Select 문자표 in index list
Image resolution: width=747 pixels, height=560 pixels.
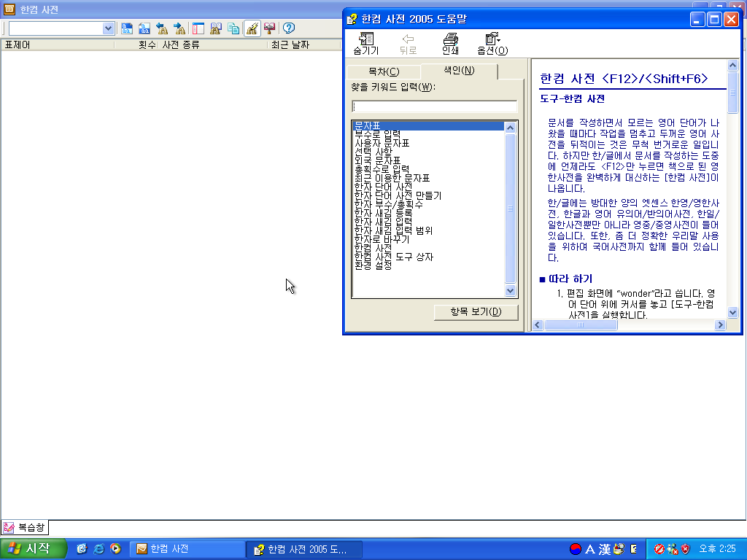[x=428, y=125]
